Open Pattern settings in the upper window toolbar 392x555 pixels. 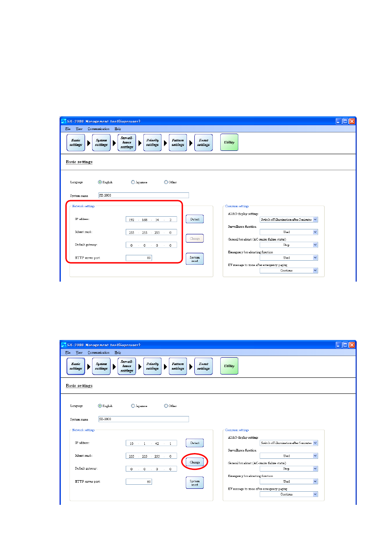point(178,143)
